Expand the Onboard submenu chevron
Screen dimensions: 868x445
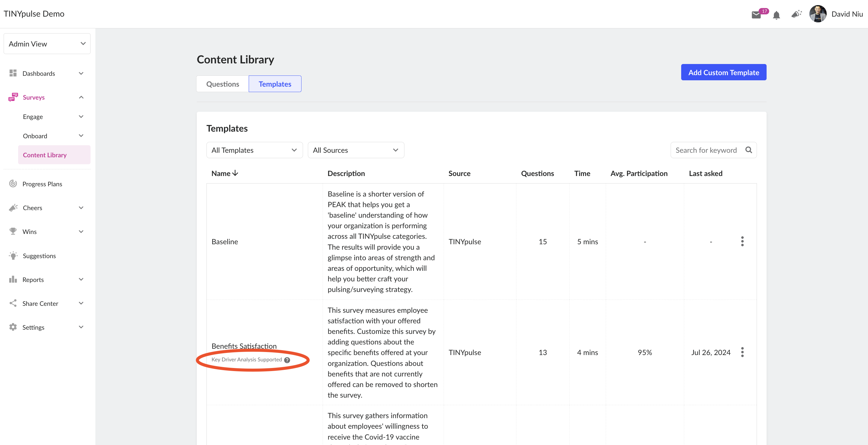click(x=81, y=136)
